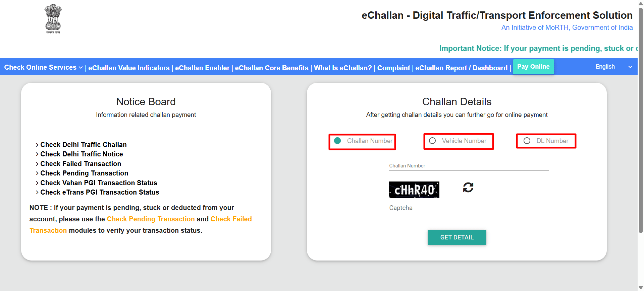Click the captcha image cHhR40
Screen dimensions: 644x291
pos(414,190)
